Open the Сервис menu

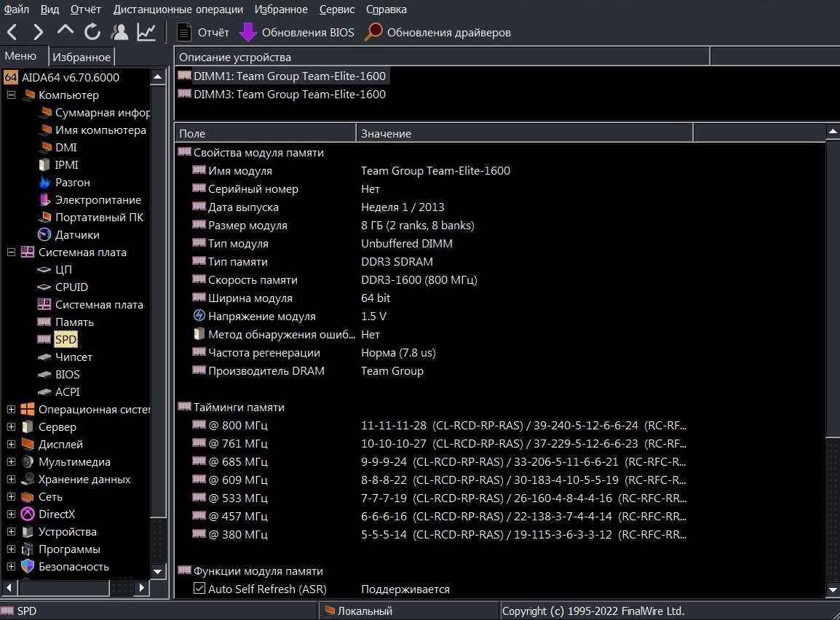click(x=337, y=9)
